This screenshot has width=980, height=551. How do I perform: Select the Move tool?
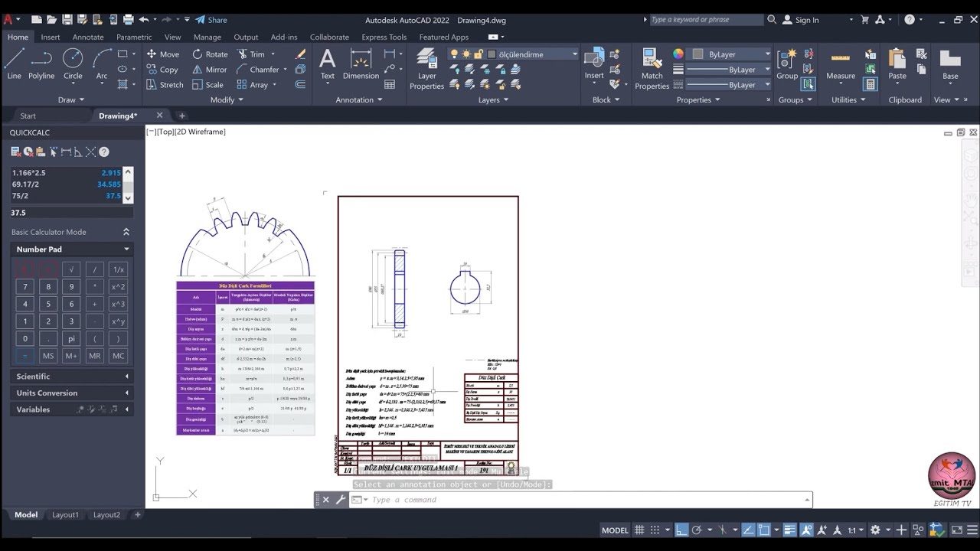tap(162, 54)
